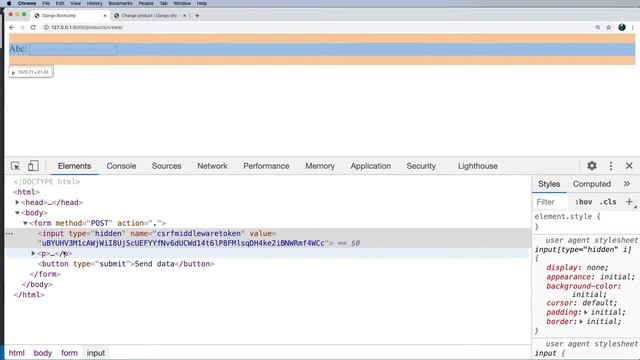The width and height of the screenshot is (640, 360).
Task: Click ellipsis actions beside selected input node
Action: pos(9,234)
